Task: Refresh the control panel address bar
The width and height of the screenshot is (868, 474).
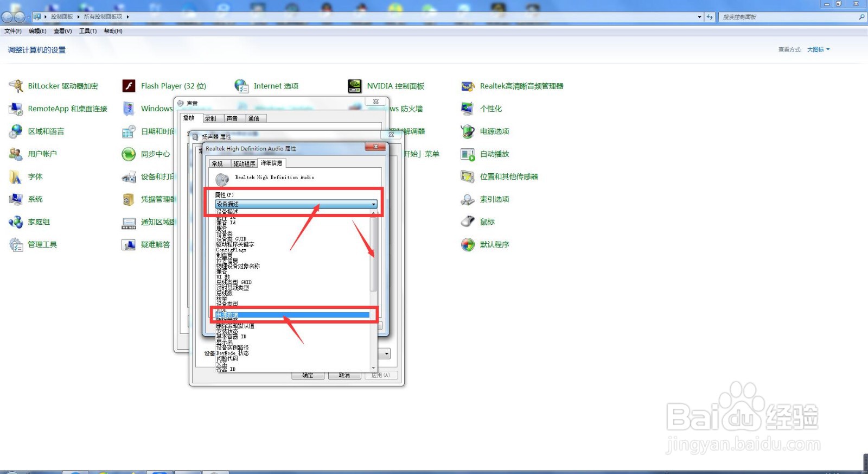Action: pos(710,17)
